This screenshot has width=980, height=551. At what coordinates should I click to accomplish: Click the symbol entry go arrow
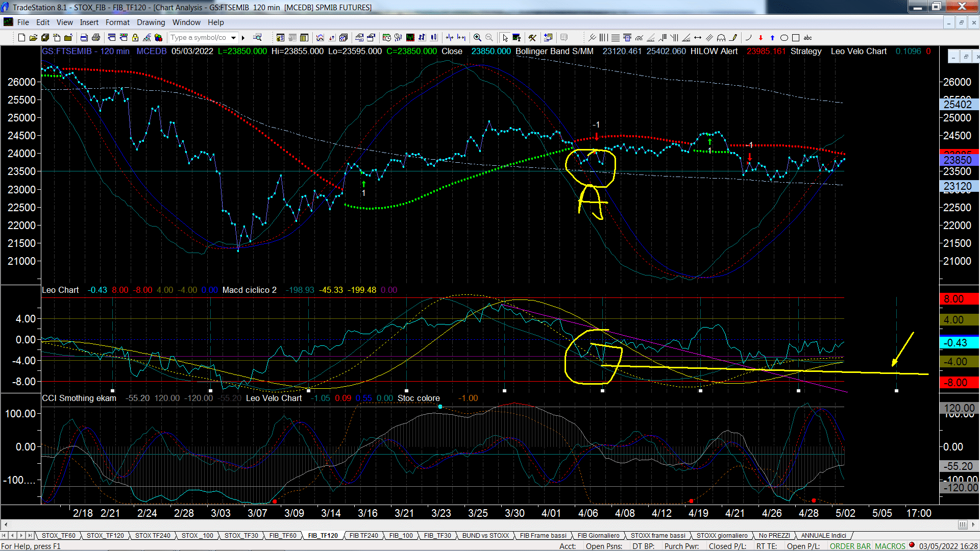click(x=243, y=38)
